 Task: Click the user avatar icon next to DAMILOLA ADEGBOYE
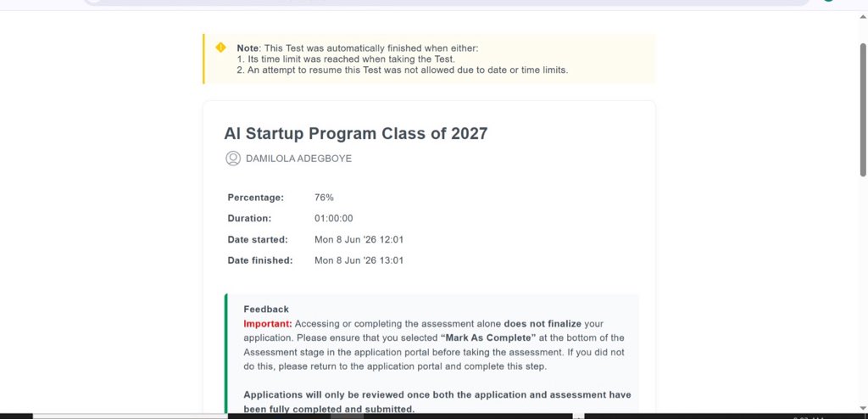(233, 159)
